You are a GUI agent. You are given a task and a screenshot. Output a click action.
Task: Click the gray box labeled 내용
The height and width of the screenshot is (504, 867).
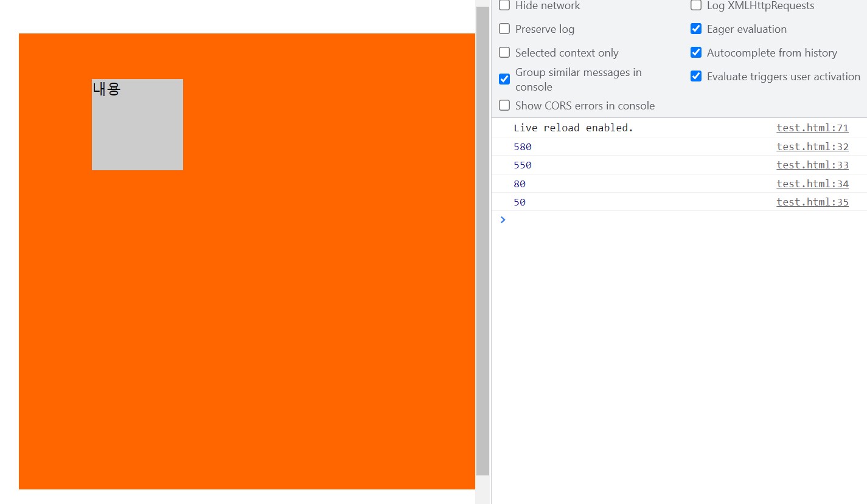[138, 125]
